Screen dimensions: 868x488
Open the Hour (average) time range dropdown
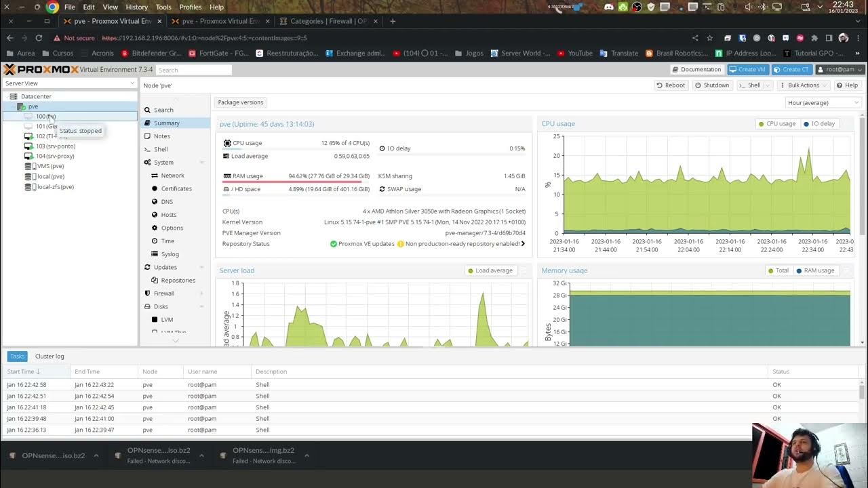823,102
